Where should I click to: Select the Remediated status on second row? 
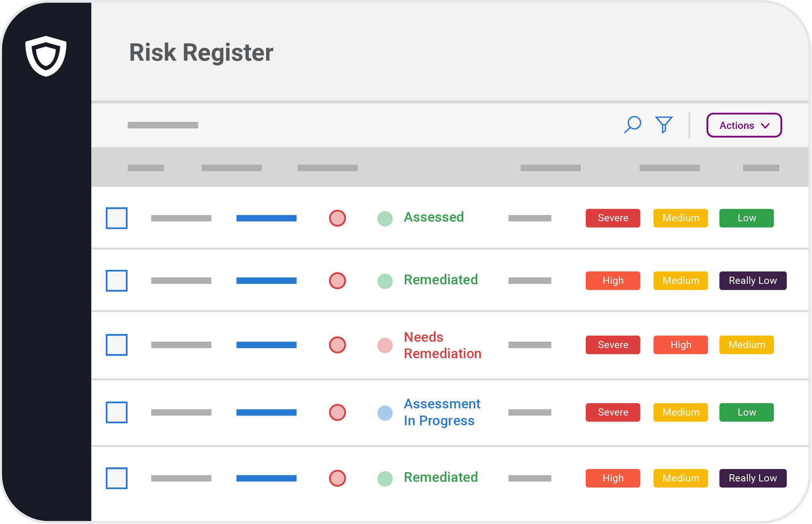tap(441, 280)
